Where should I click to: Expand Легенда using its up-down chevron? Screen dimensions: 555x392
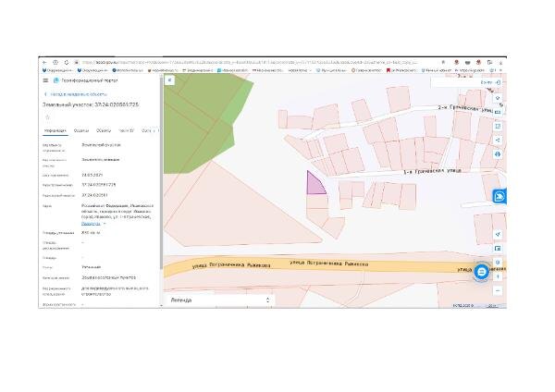[x=267, y=300]
